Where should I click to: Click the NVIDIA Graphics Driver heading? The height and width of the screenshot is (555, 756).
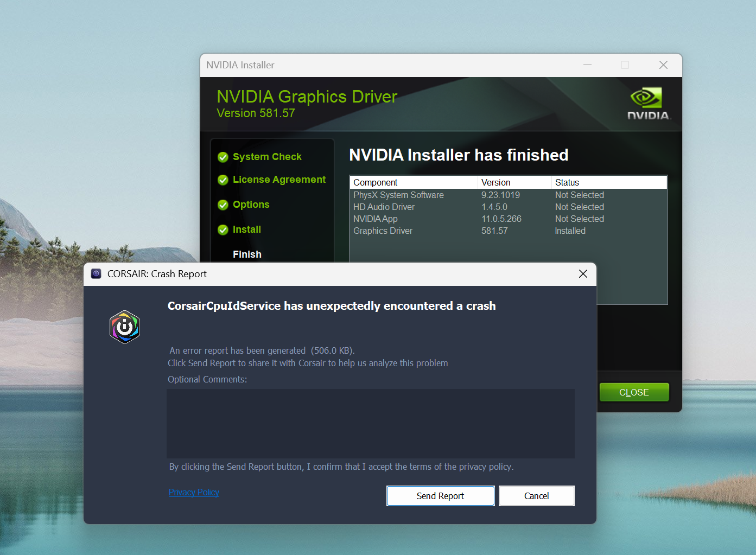tap(307, 97)
